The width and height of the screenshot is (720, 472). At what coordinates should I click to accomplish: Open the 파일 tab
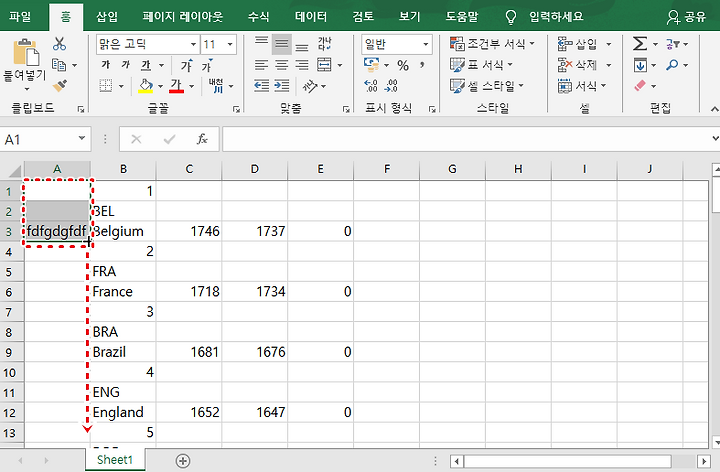point(20,17)
